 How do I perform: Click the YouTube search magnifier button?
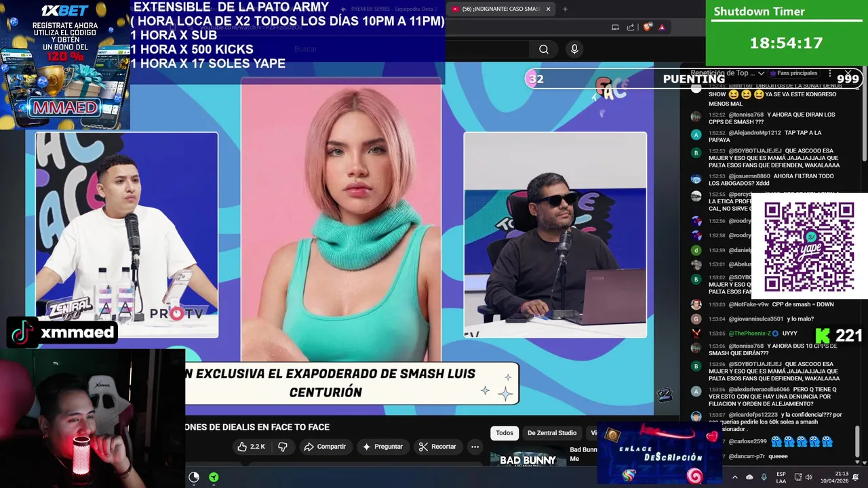pos(543,49)
